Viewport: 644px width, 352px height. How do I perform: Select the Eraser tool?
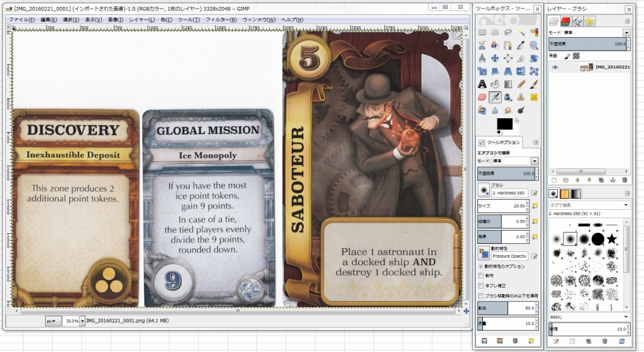coord(482,97)
